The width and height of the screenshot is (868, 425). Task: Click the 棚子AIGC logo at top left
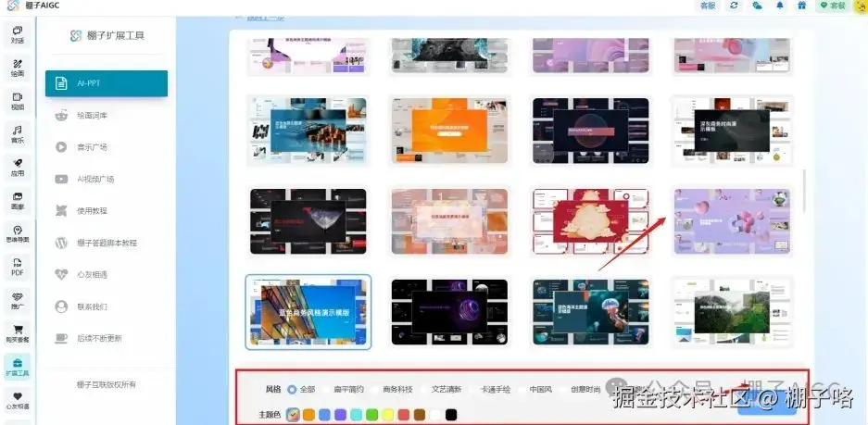point(33,6)
